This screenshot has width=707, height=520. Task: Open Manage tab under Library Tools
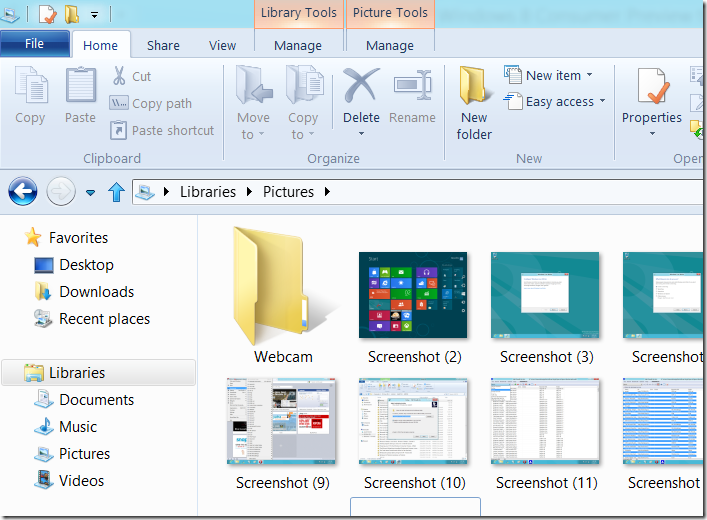298,45
